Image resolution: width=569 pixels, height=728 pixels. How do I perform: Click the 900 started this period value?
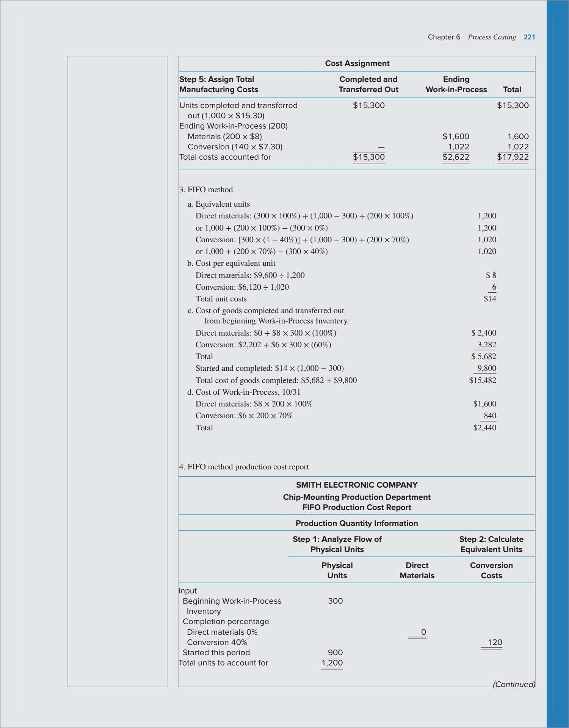click(x=335, y=653)
